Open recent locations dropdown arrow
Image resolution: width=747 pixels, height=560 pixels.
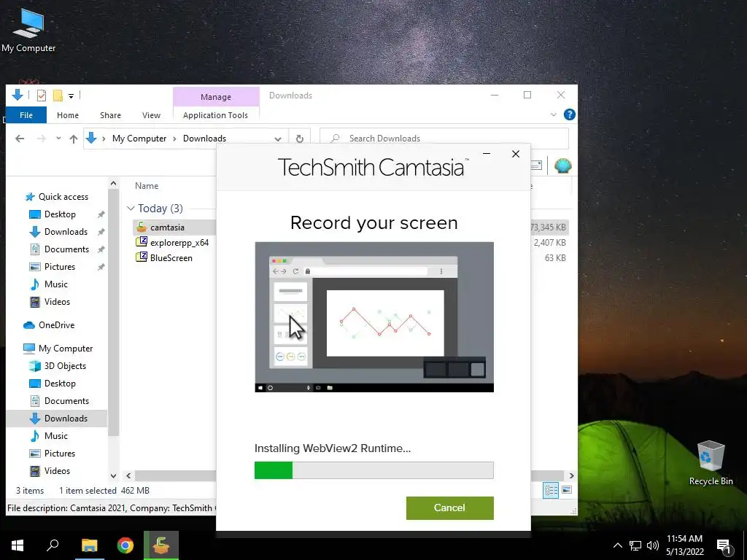pyautogui.click(x=58, y=139)
